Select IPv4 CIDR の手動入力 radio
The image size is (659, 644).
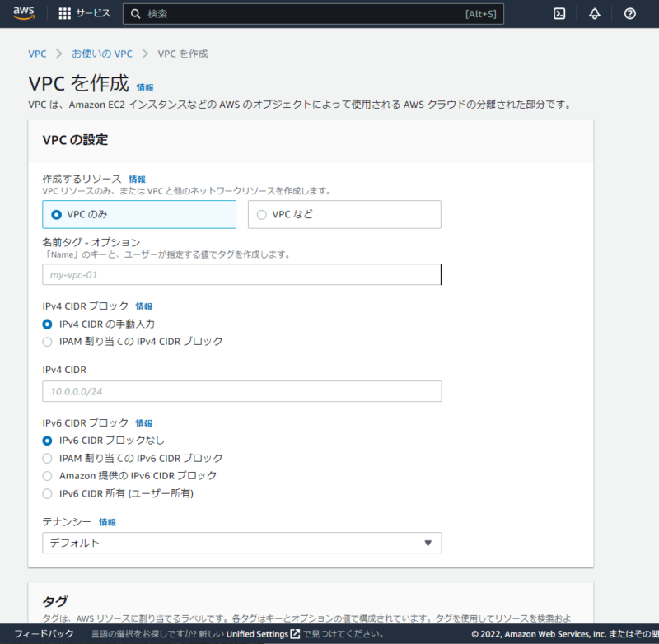coord(47,324)
